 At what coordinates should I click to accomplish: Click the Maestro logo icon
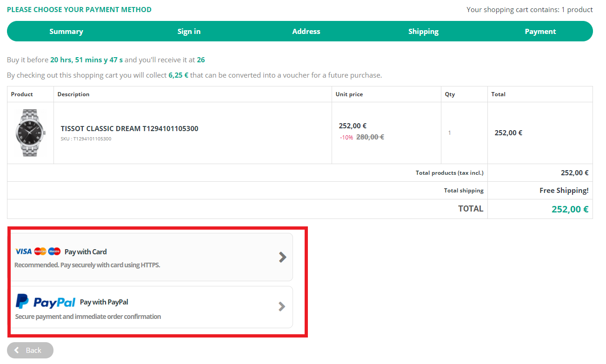[54, 251]
